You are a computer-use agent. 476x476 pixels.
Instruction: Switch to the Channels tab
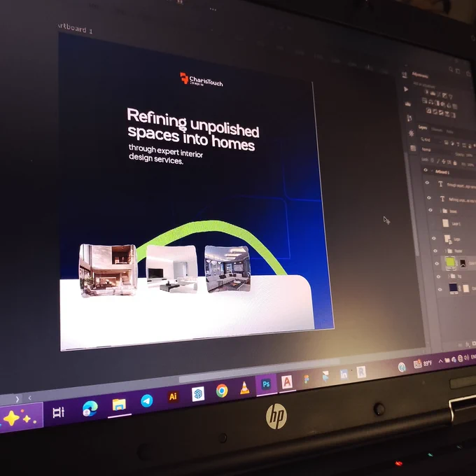pyautogui.click(x=437, y=130)
